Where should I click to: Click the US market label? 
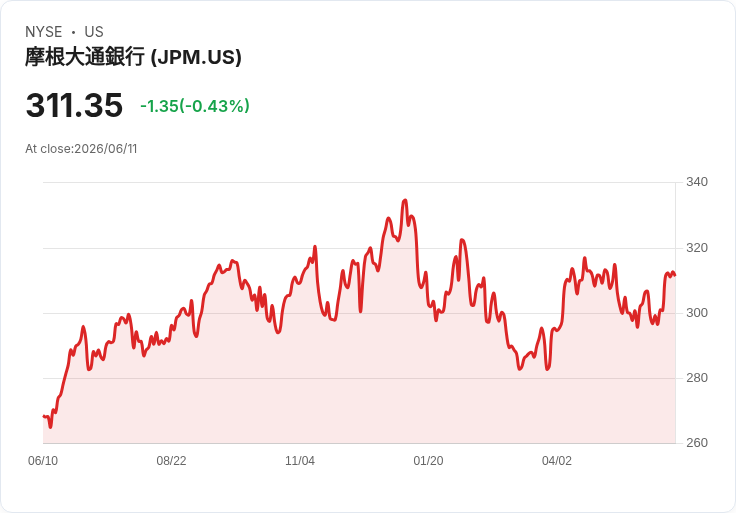(x=94, y=32)
